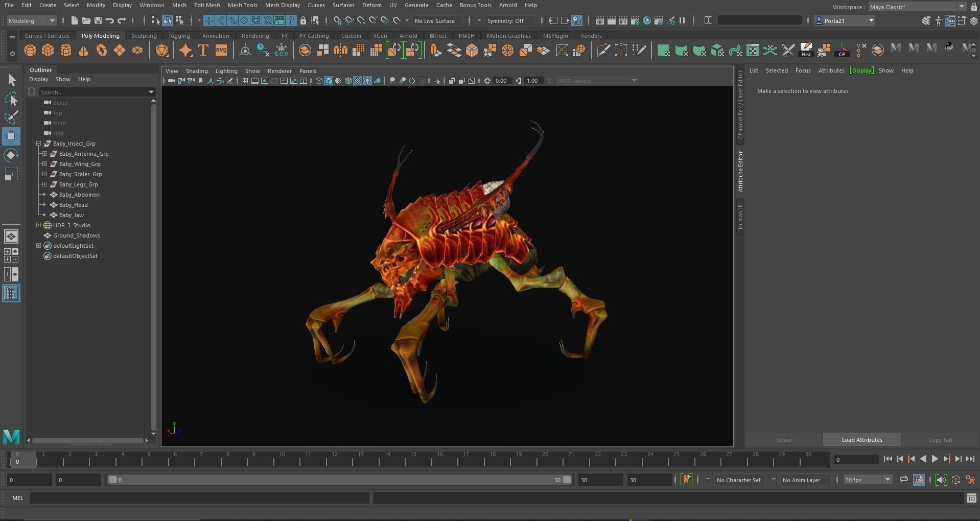Expand the Baby_Wing_Grp node
This screenshot has width=980, height=521.
pyautogui.click(x=44, y=164)
